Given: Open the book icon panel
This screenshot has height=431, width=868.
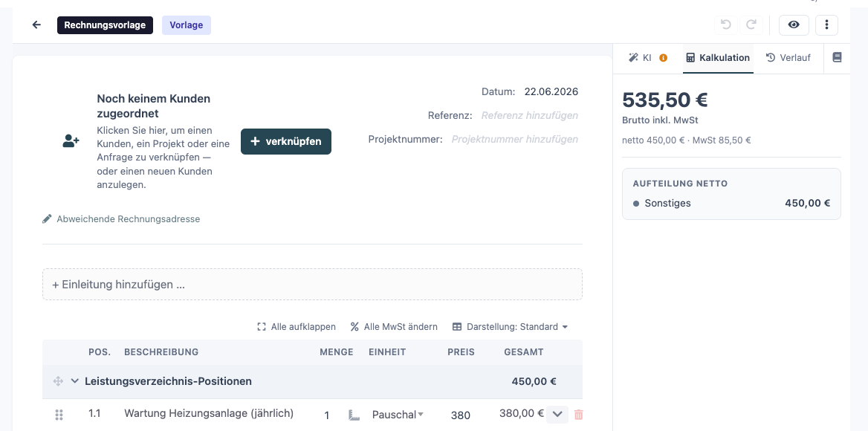Looking at the screenshot, I should click(837, 57).
